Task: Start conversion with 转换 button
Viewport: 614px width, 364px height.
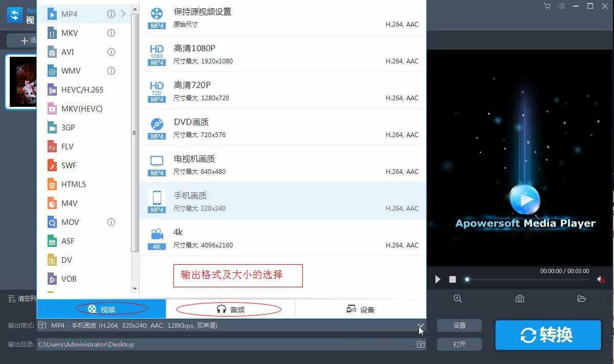Action: pos(548,335)
